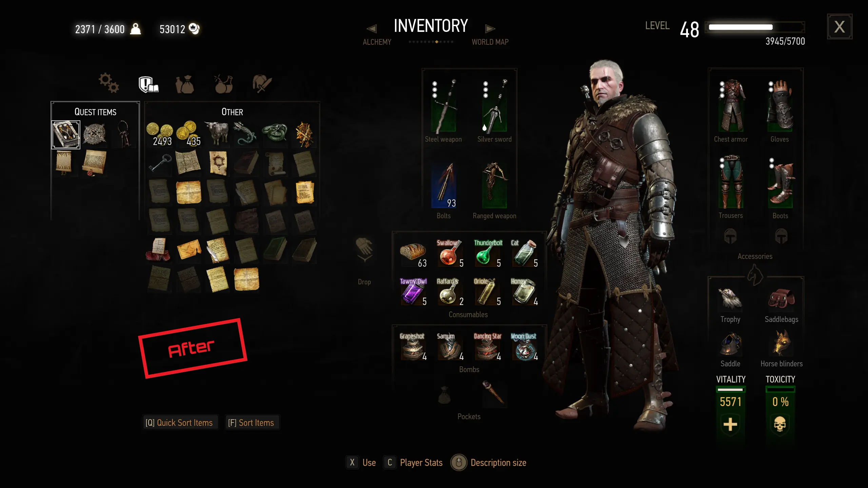Open the weapons and armor tab

262,83
